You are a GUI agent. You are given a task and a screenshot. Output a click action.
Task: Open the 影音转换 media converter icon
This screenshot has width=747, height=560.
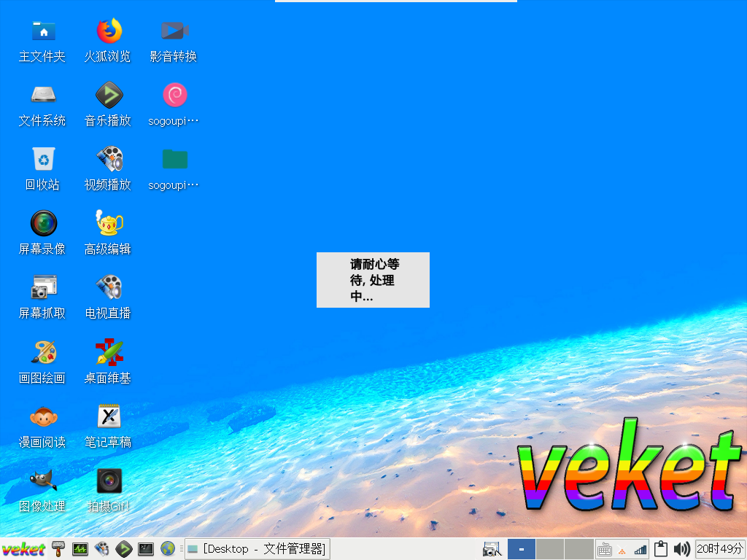[175, 31]
